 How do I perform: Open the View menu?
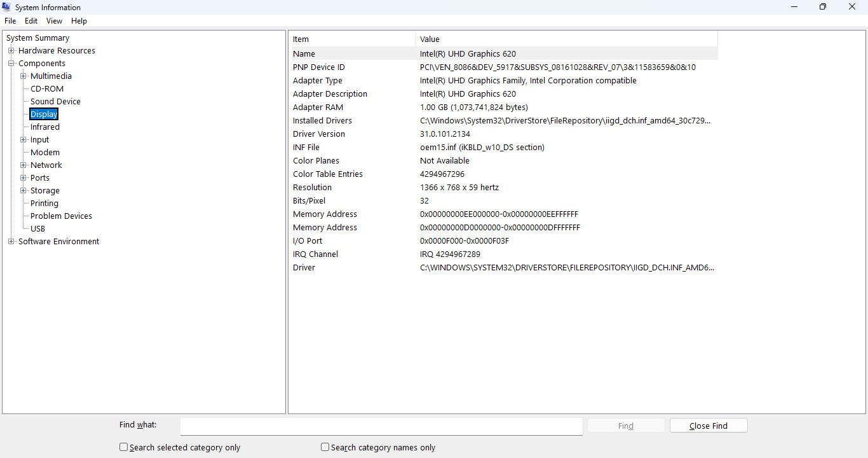[x=54, y=21]
